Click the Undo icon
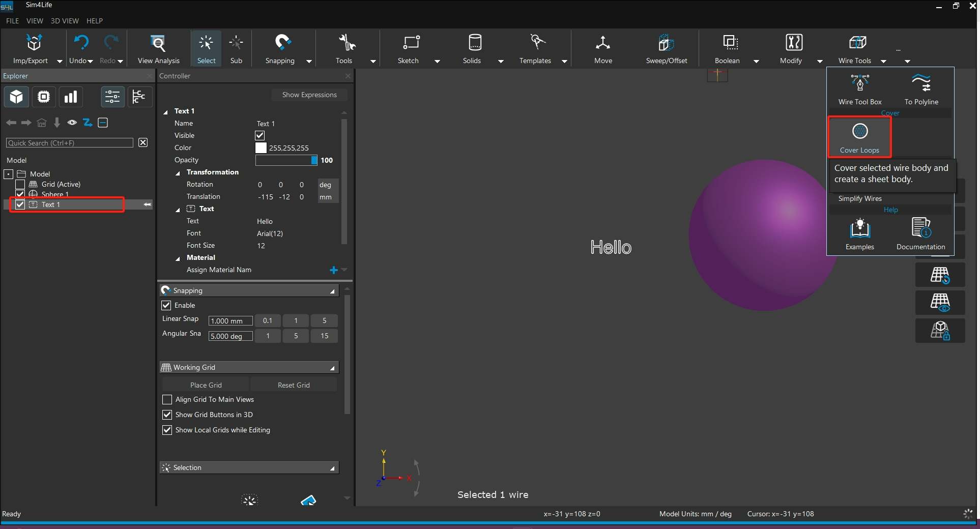 [80, 43]
